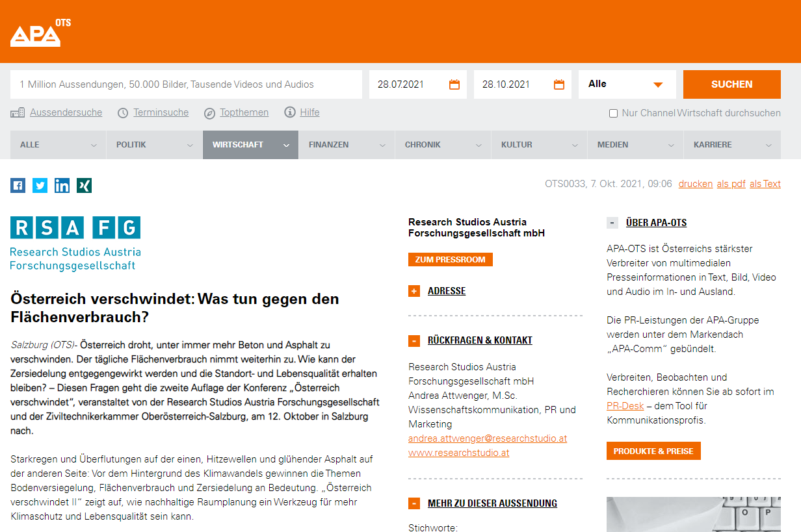This screenshot has height=532, width=801.
Task: Expand the POLITIK channel chevron
Action: pos(190,146)
